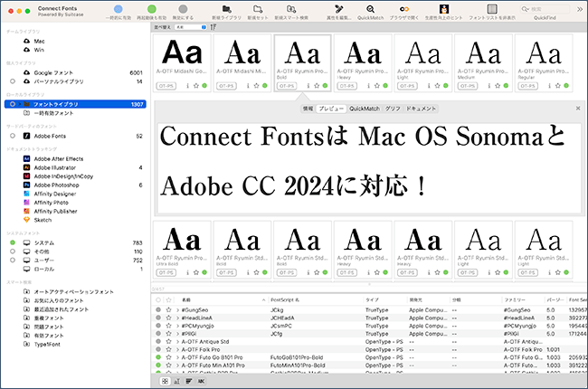Expand the A-OTF Folk Pro row
Screen dimensions: 588x389
pos(177,349)
